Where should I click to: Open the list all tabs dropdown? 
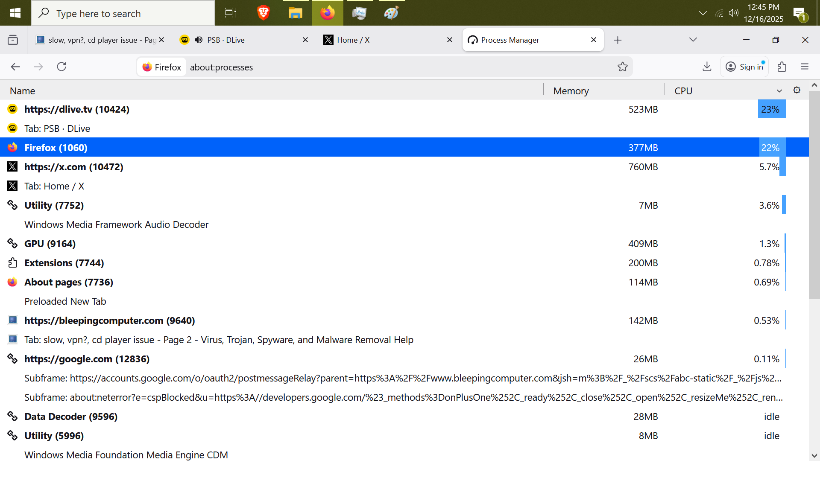pos(693,40)
